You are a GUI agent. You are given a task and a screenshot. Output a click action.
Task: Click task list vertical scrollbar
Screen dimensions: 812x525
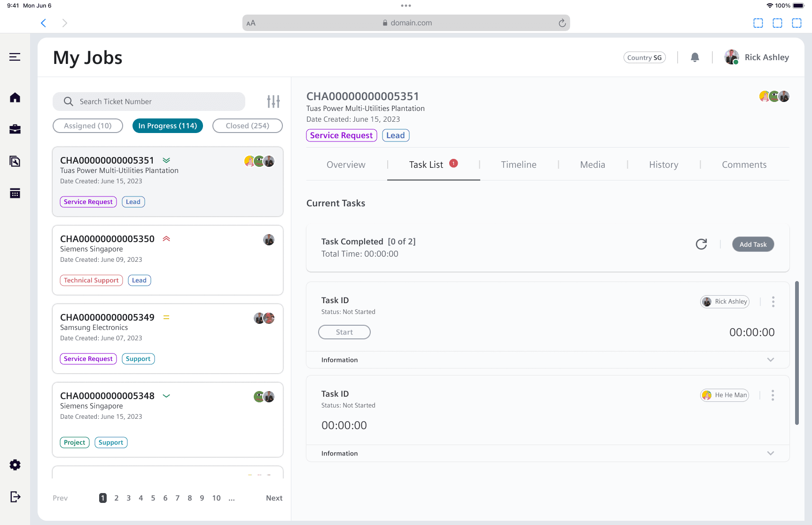(x=797, y=353)
